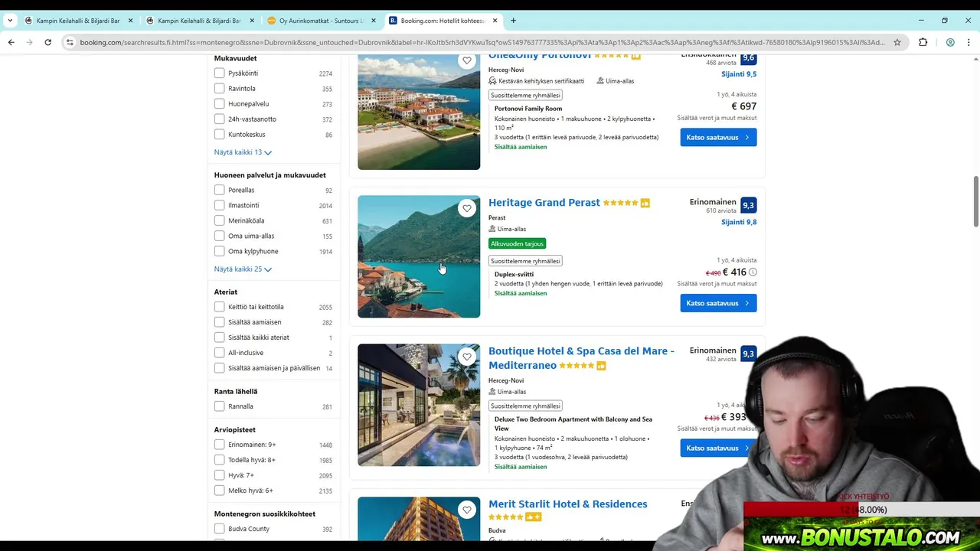Toggle the Poreallas filter
Image resolution: width=980 pixels, height=551 pixels.
(x=220, y=190)
